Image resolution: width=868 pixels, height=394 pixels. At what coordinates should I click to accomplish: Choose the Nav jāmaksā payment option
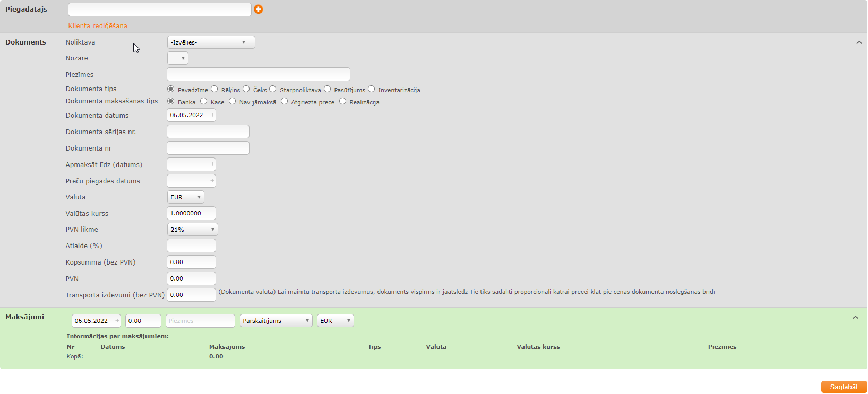tap(233, 101)
